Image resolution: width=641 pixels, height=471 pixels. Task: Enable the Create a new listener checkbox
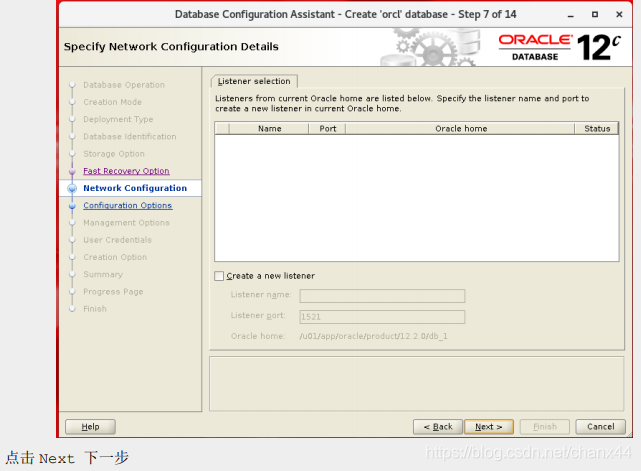(x=219, y=276)
